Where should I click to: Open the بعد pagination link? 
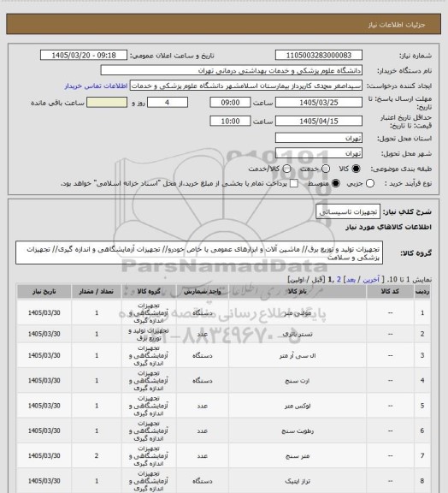351,280
